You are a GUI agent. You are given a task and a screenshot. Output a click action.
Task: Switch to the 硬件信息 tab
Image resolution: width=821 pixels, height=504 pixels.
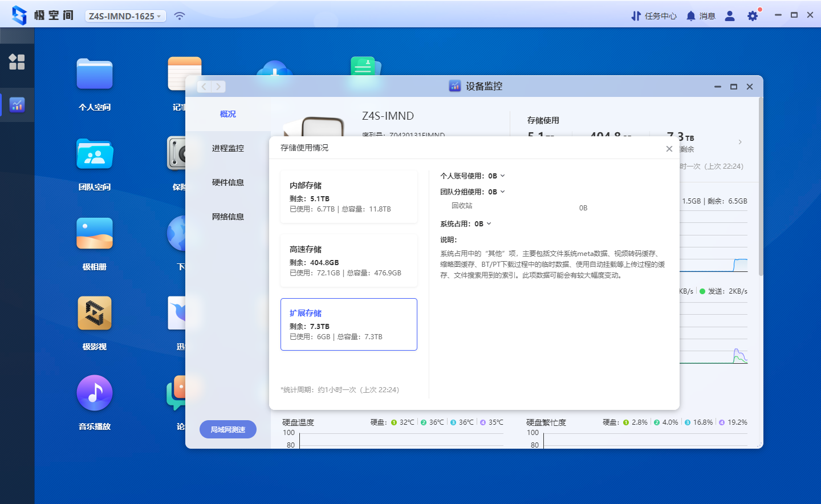click(228, 182)
